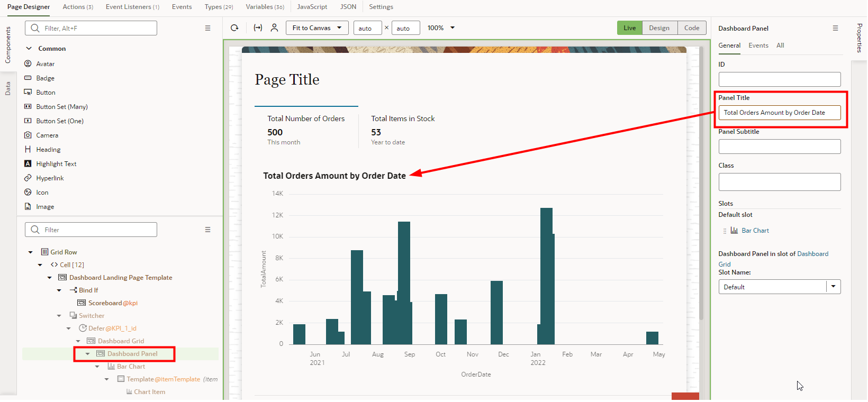Open the JavaScript tab
Image resolution: width=868 pixels, height=402 pixels.
pos(312,7)
